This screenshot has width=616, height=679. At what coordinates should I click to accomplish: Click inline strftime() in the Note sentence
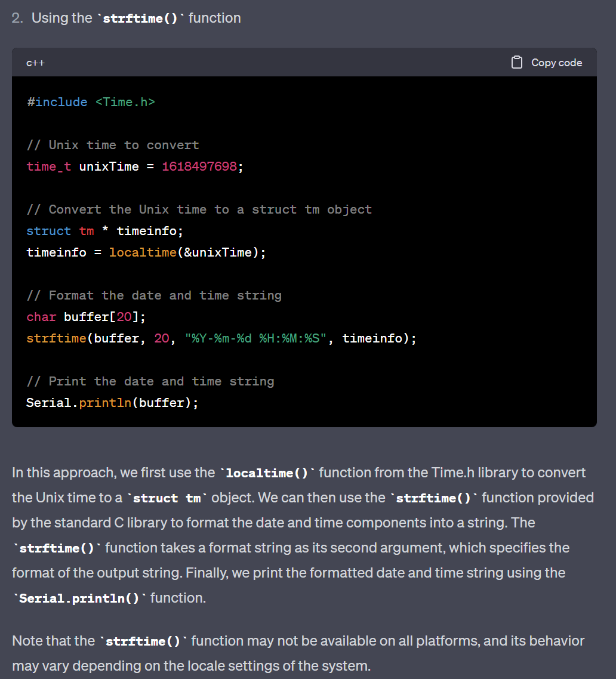[143, 641]
